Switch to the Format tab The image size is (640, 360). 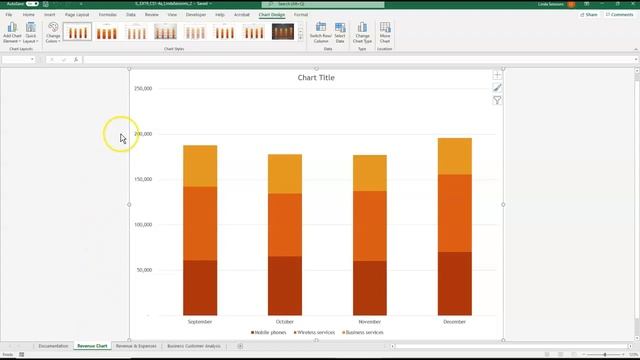301,15
